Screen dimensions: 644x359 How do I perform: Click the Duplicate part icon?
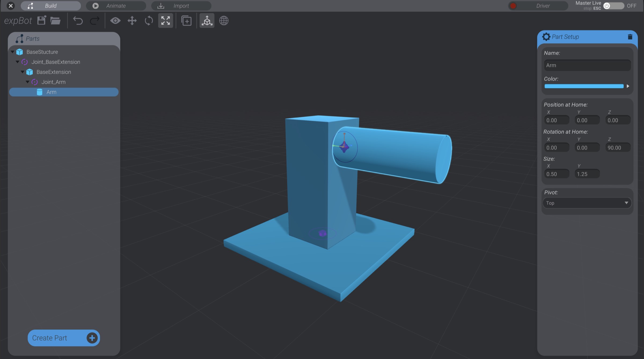tap(186, 21)
